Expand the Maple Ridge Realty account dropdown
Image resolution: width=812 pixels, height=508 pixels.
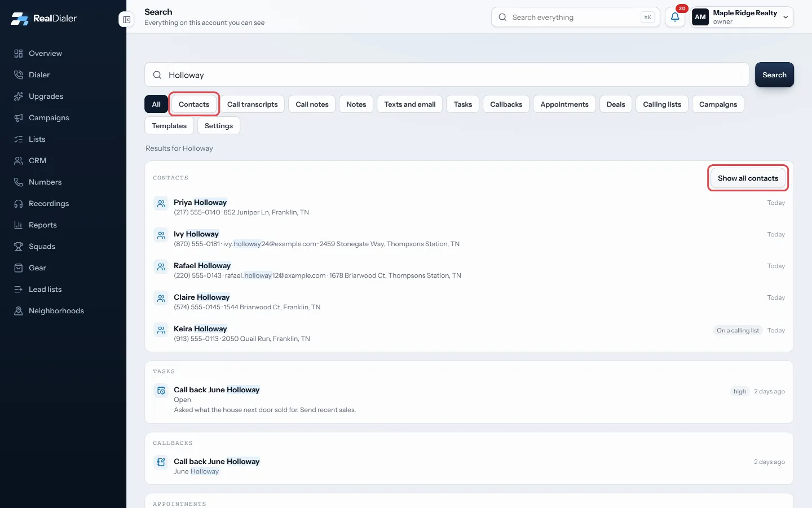[x=742, y=17]
